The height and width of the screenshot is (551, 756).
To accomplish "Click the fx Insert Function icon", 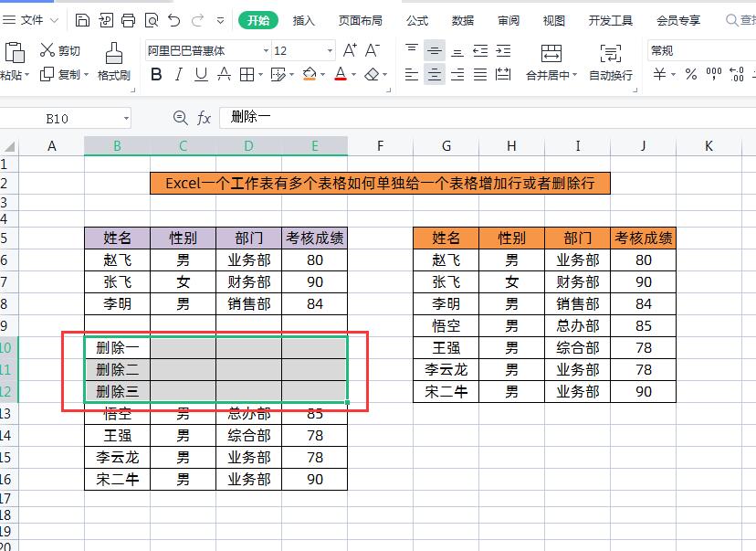I will tap(204, 118).
